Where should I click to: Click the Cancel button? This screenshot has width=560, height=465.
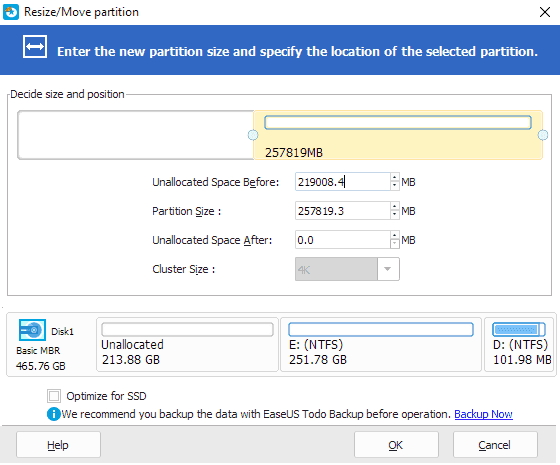[x=495, y=445]
